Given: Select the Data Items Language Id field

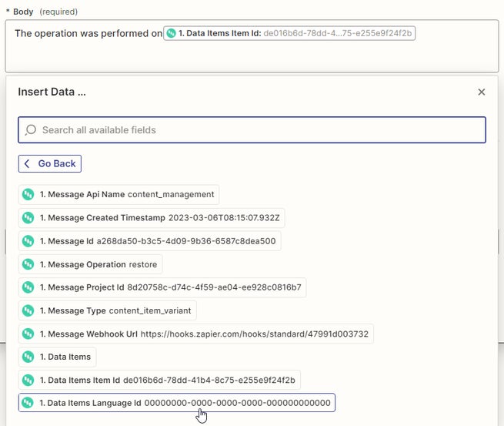Looking at the screenshot, I should (177, 403).
